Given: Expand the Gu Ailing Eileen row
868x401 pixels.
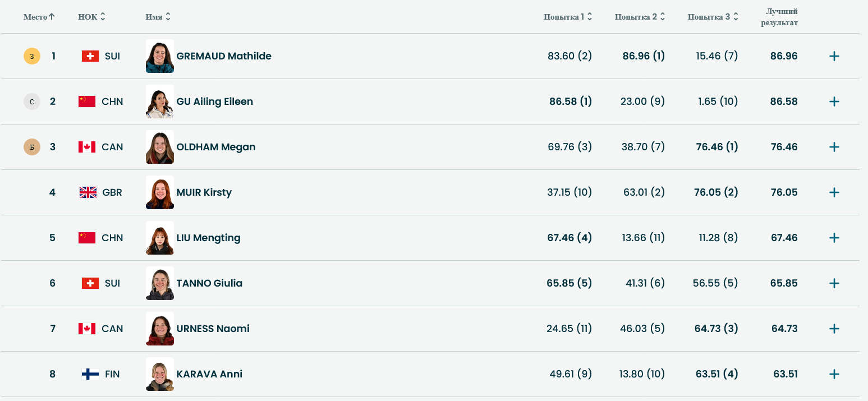Looking at the screenshot, I should (x=834, y=102).
